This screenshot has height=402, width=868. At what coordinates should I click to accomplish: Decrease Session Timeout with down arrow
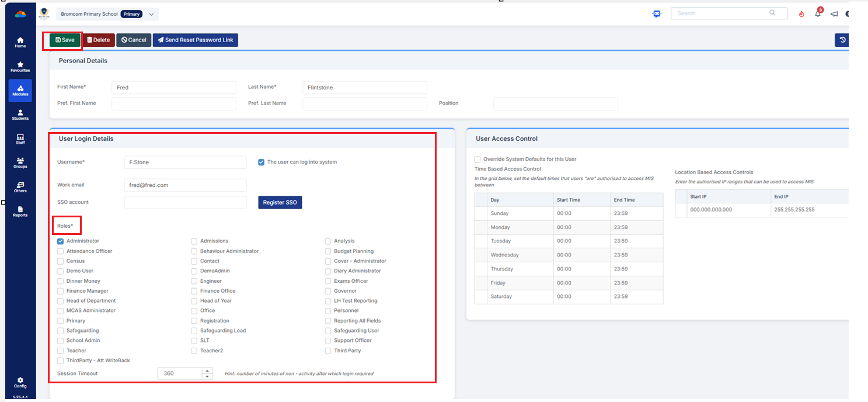pyautogui.click(x=207, y=376)
